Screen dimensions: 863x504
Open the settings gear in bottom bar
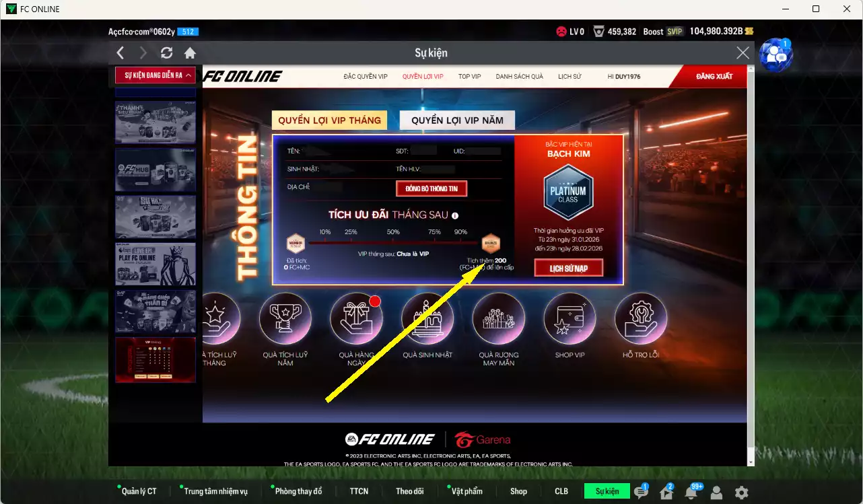(741, 492)
